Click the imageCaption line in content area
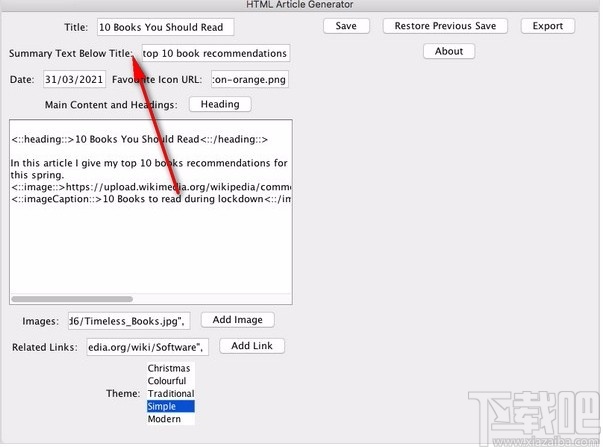This screenshot has height=447, width=603. [x=151, y=199]
